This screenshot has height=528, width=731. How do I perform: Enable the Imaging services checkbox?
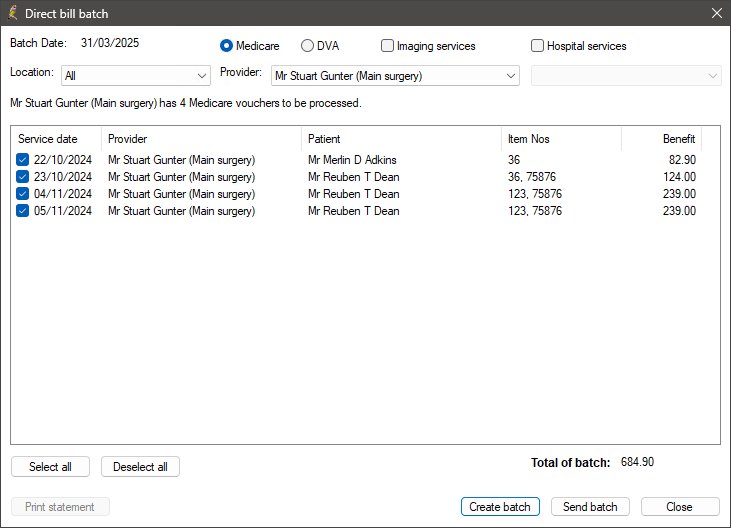(387, 46)
